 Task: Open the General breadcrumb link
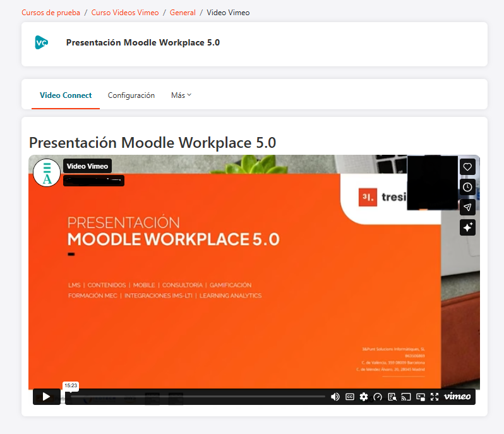click(183, 13)
